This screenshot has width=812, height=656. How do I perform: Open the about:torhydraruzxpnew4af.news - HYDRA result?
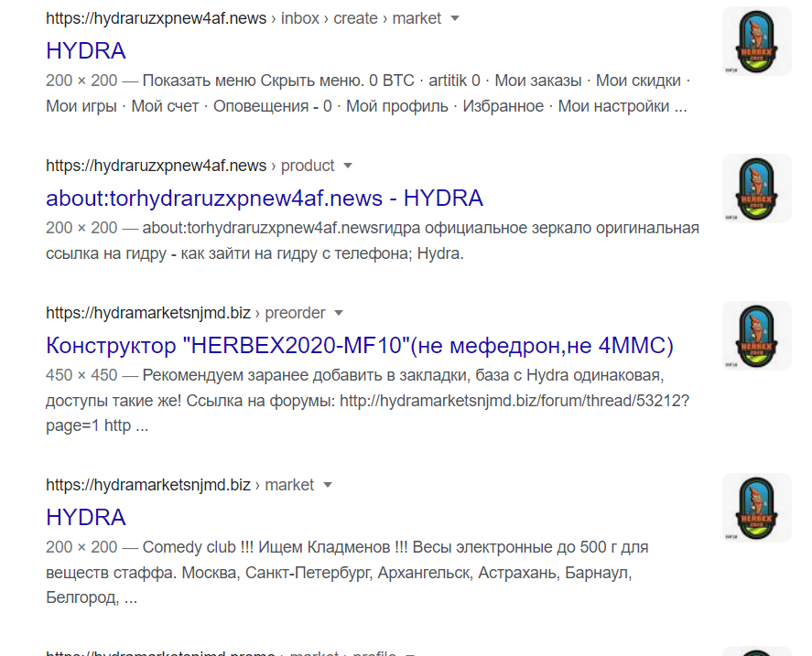pyautogui.click(x=265, y=198)
